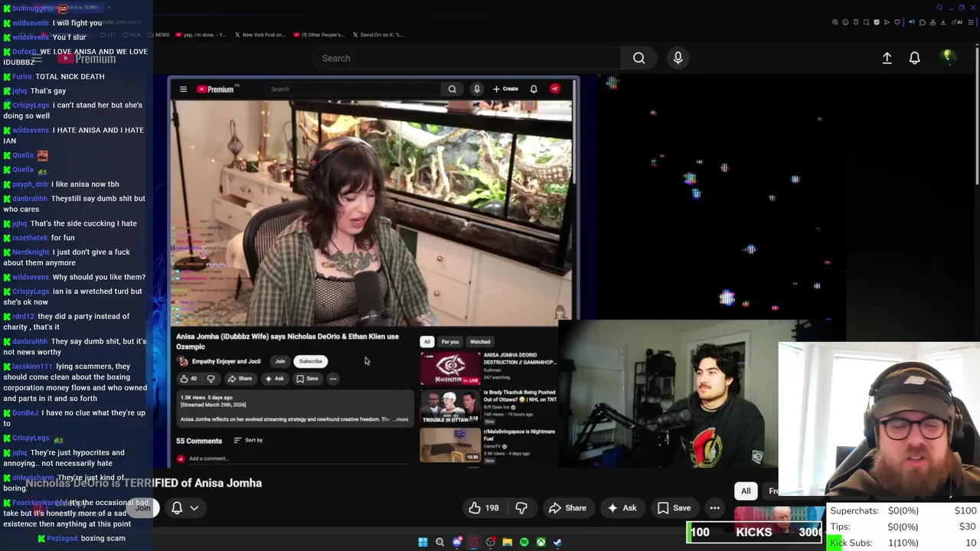Screen dimensions: 980x551
Task: Select All chip in embedded recommendations
Action: [427, 342]
